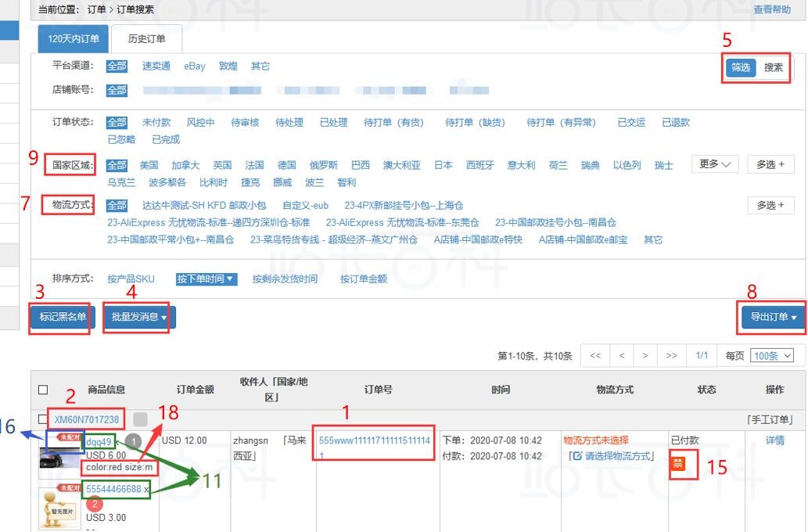Go to the next page arrow
Screen dimensions: 808x532
[645, 356]
